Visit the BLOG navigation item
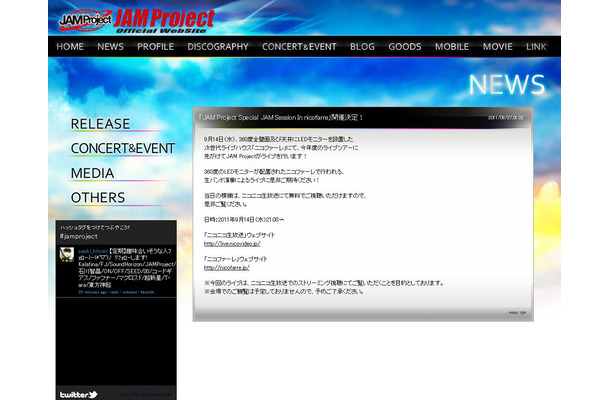Viewport: 610px width, 400px height. tap(362, 47)
